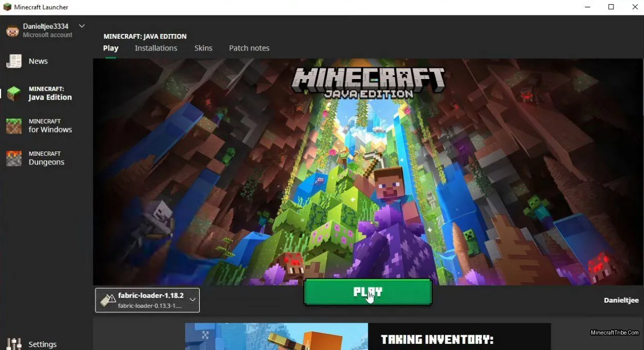Select News in the sidebar
This screenshot has height=350, width=644.
[x=38, y=61]
